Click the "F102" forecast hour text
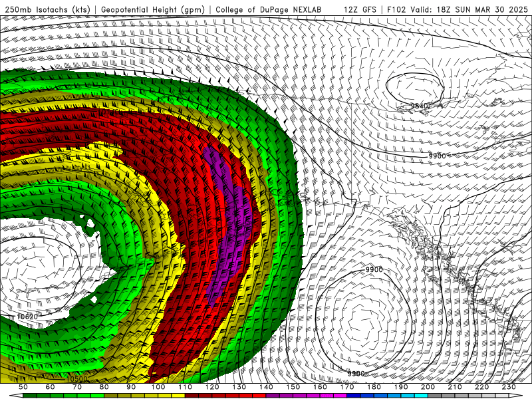The height and width of the screenshot is (399, 532). [x=396, y=10]
